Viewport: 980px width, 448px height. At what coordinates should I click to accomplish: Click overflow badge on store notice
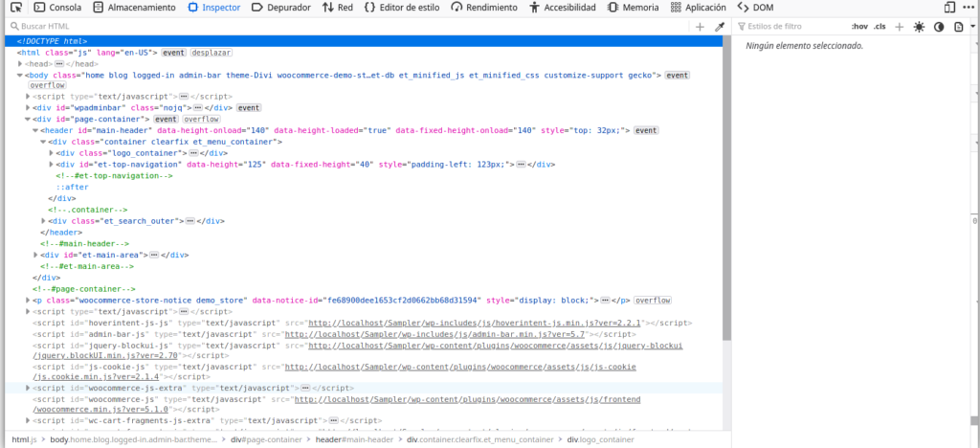click(x=653, y=301)
